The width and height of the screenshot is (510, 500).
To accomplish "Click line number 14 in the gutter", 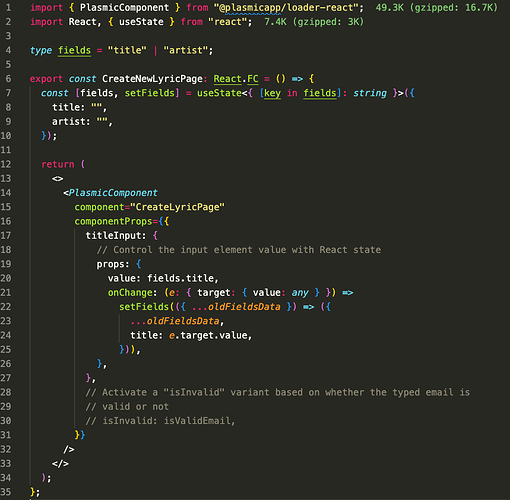I will pos(6,193).
